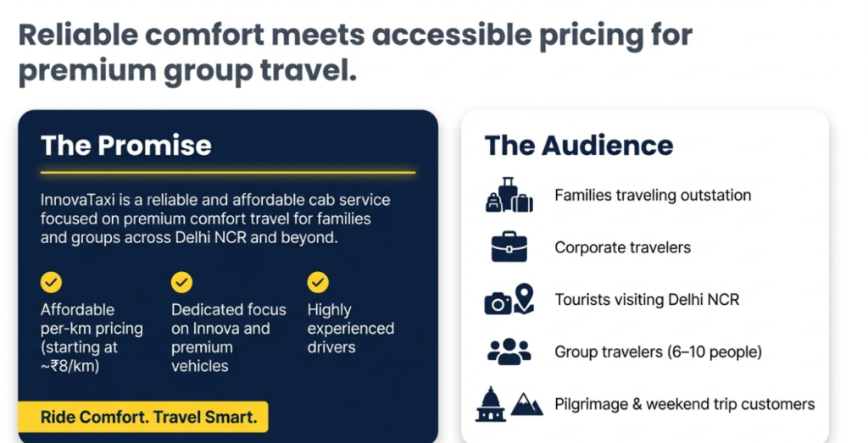Click checkmark above Dedicated focus on Innova

182,282
